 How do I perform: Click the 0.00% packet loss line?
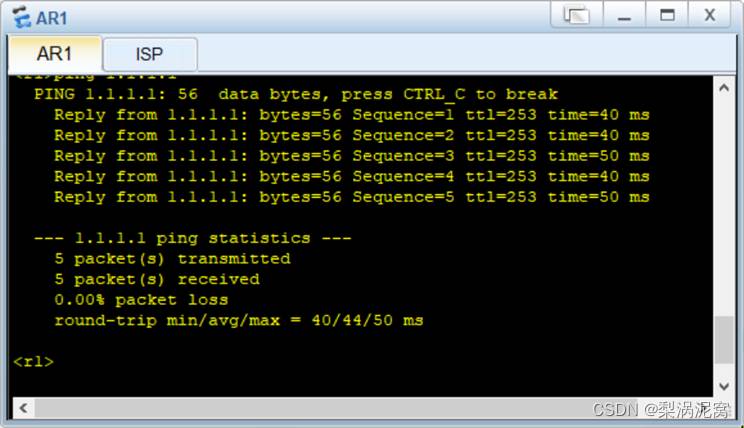pos(141,300)
